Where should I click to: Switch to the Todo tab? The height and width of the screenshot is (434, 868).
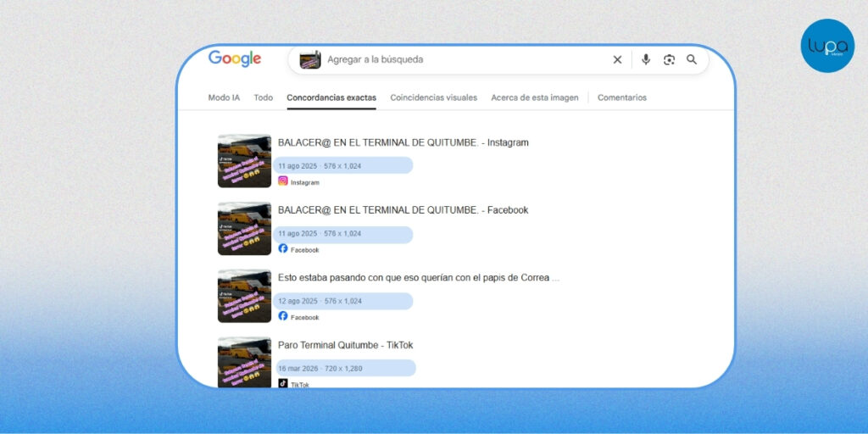point(264,97)
